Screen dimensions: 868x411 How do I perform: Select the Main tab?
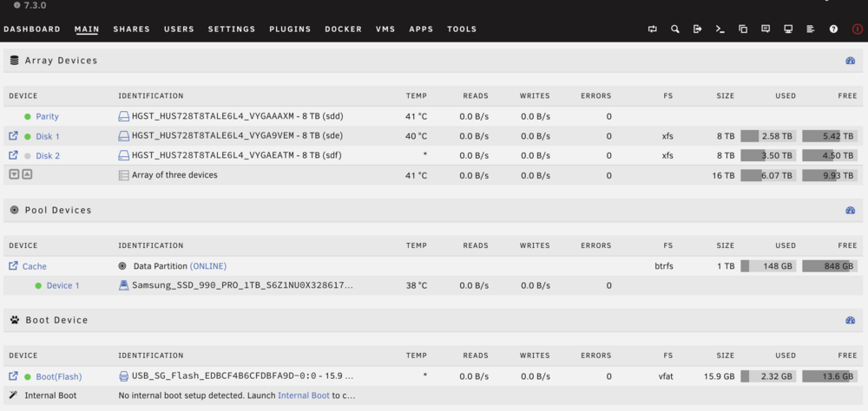tap(87, 29)
